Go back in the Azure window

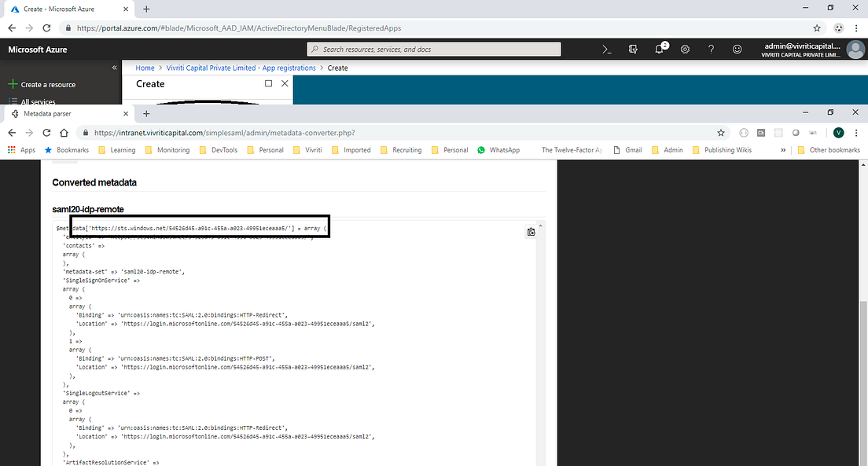pos(12,28)
